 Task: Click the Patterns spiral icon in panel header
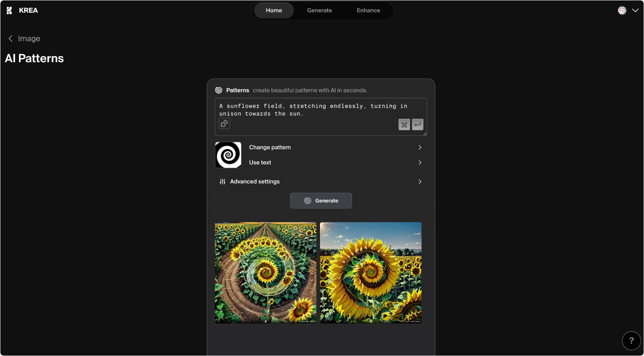click(x=218, y=90)
